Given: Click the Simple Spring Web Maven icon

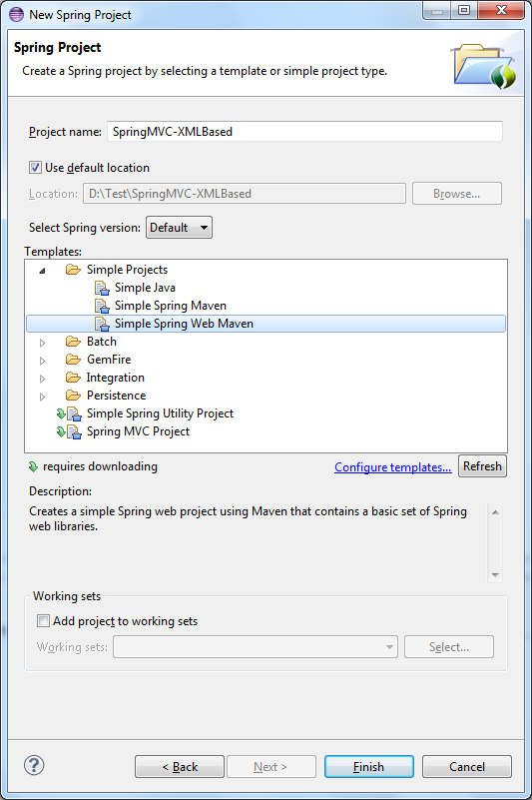Looking at the screenshot, I should (x=102, y=324).
